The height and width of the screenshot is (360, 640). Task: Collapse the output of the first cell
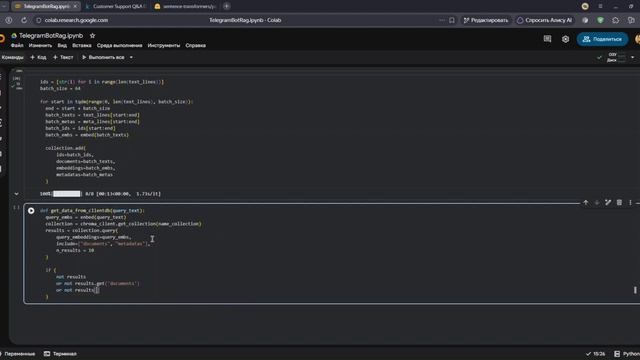click(16, 194)
